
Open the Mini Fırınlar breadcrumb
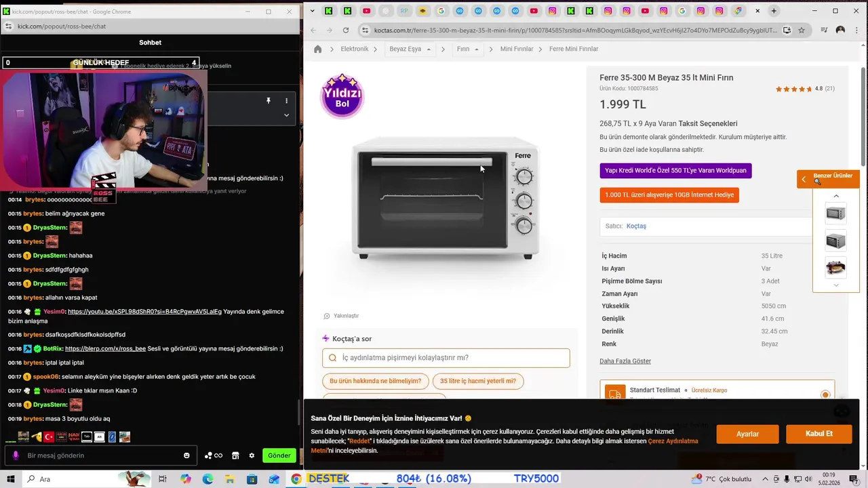tap(517, 49)
